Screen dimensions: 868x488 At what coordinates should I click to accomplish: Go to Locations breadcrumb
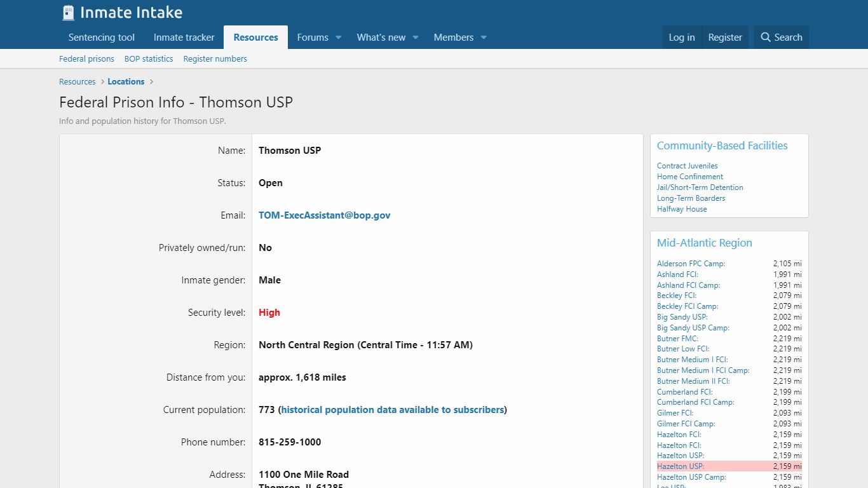pos(126,81)
